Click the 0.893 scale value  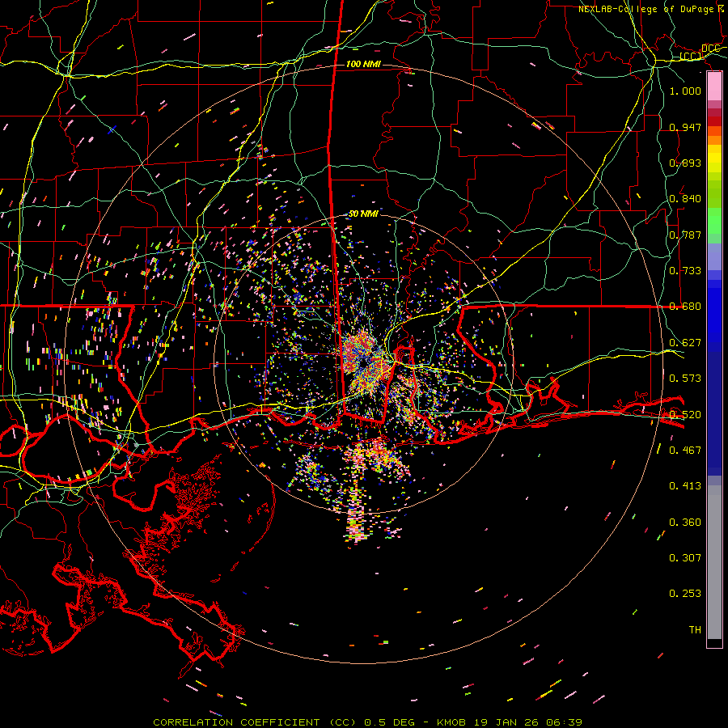[685, 163]
